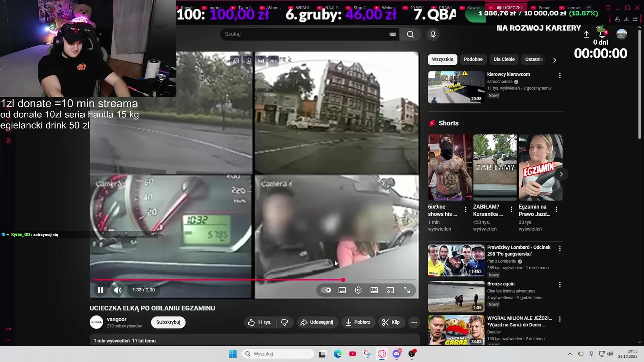Open the 6ix9ine short thumbnail
Screen dimensions: 644x362
(x=450, y=167)
